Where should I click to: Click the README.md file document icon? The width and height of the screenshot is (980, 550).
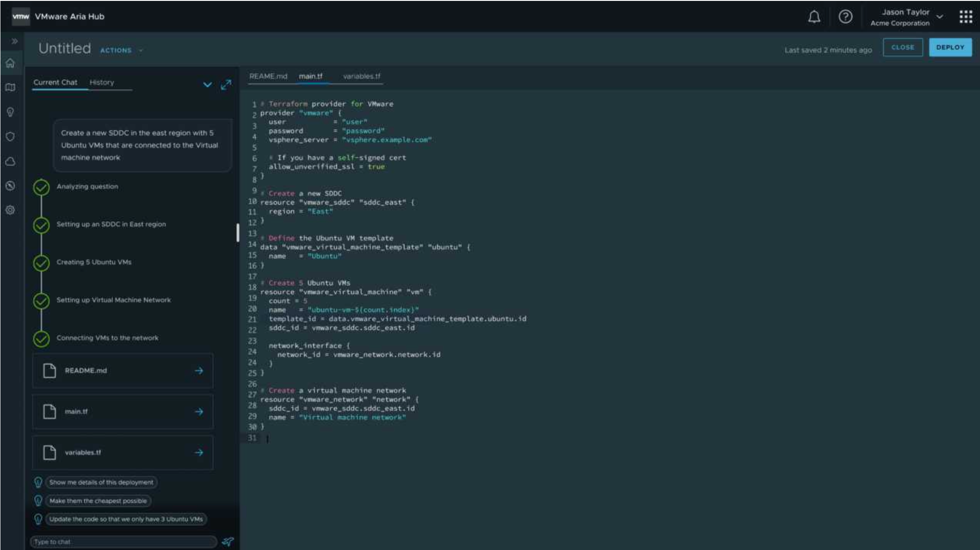click(x=49, y=371)
